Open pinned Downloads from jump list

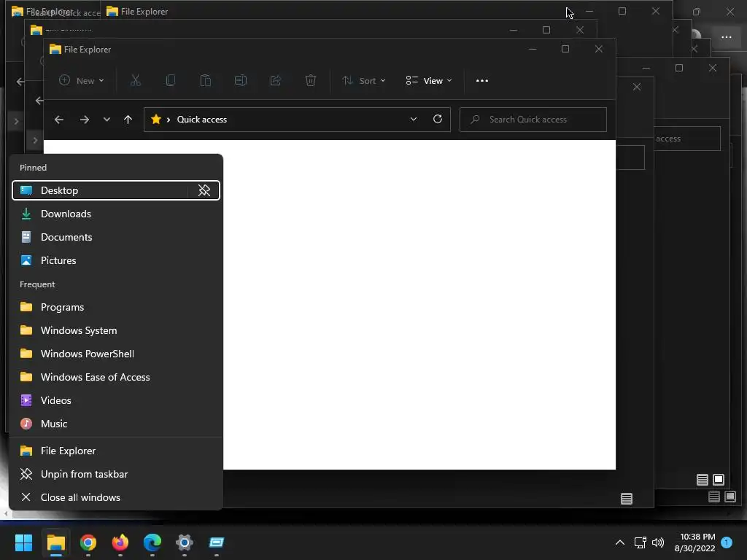(116, 214)
